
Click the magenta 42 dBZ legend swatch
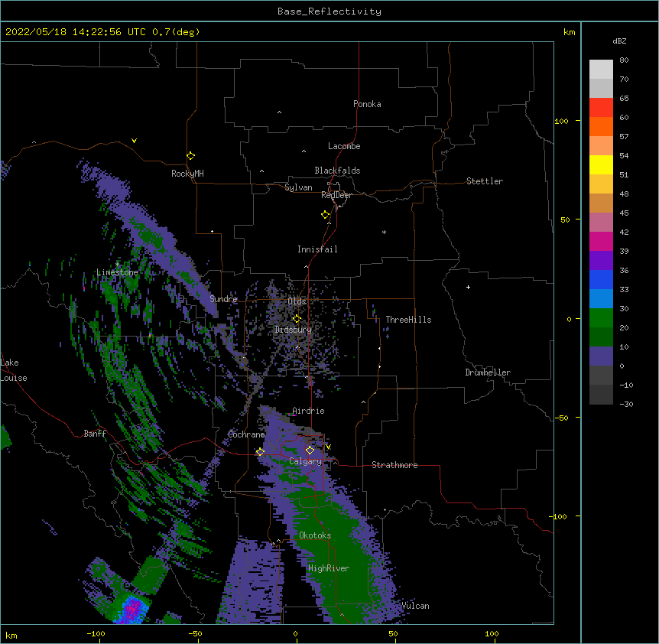[601, 241]
